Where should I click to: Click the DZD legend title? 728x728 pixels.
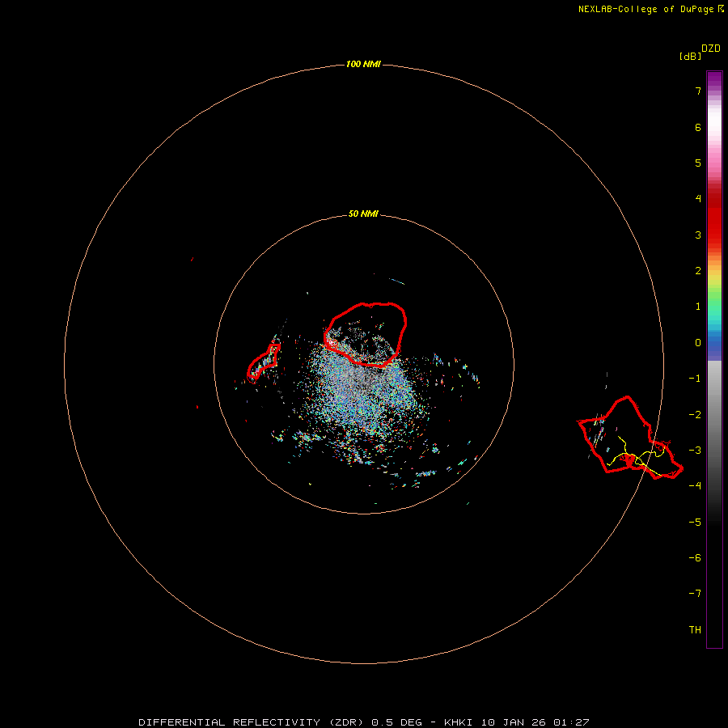pyautogui.click(x=711, y=49)
